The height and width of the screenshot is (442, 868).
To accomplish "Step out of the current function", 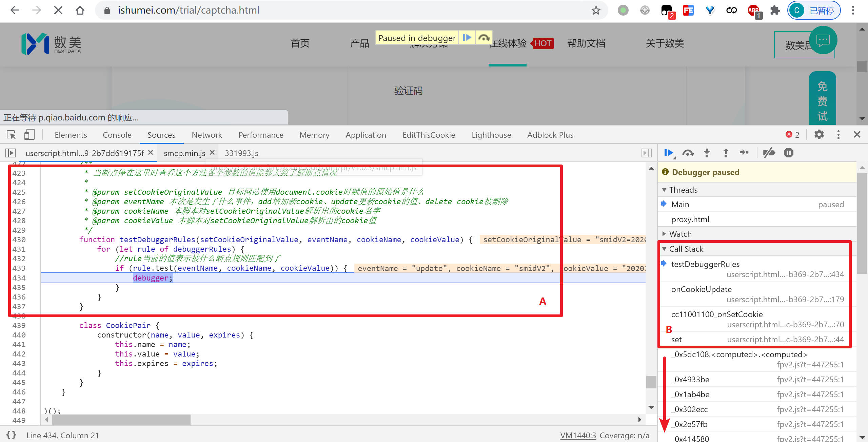I will coord(726,153).
